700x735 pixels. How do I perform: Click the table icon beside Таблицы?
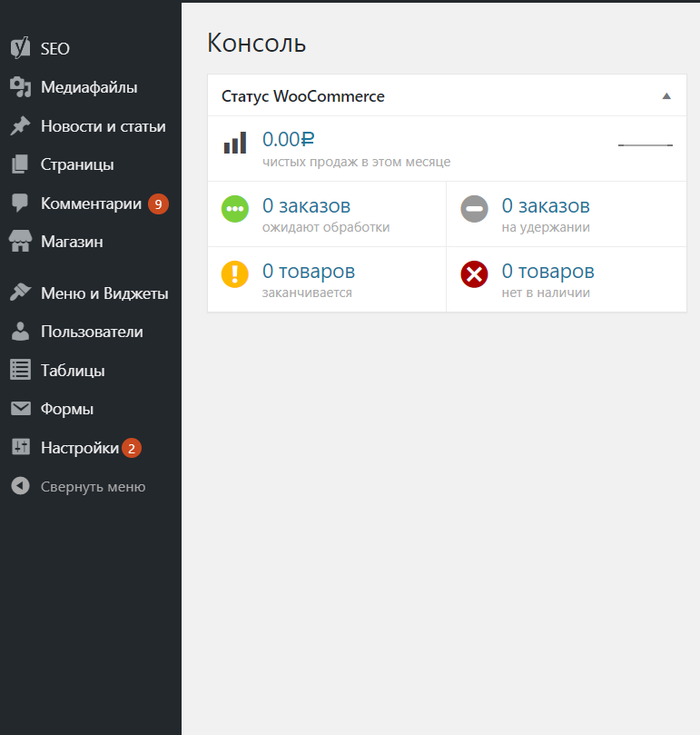(x=20, y=370)
